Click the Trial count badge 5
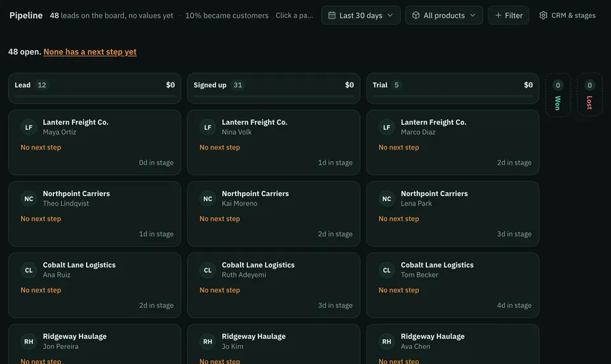The height and width of the screenshot is (364, 611). click(x=397, y=85)
